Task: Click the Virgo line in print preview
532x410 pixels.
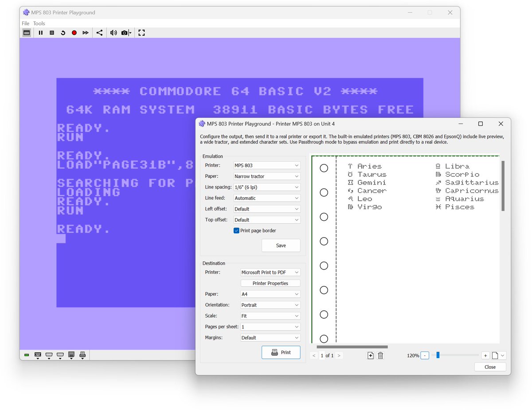Action: [365, 207]
